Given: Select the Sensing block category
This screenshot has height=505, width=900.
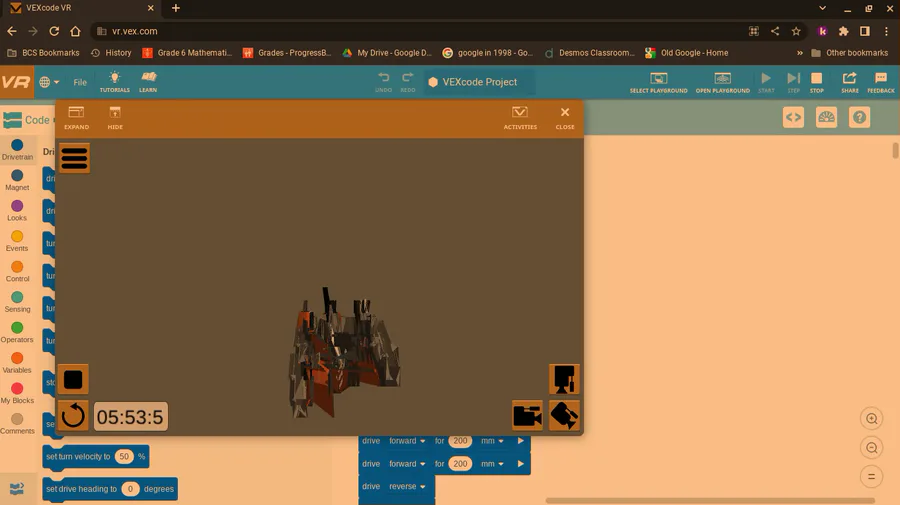Looking at the screenshot, I should click(17, 302).
